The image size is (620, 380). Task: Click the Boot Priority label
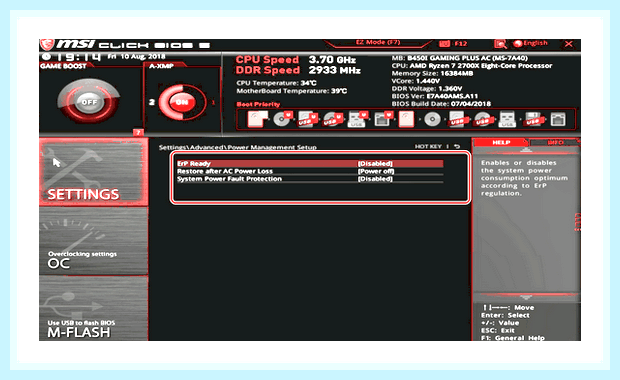coord(258,104)
